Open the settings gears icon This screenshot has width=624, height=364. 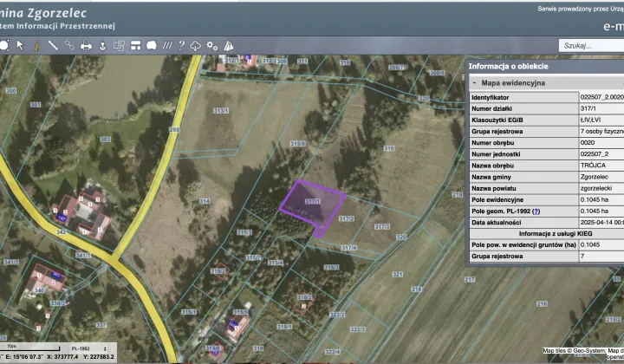[212, 45]
